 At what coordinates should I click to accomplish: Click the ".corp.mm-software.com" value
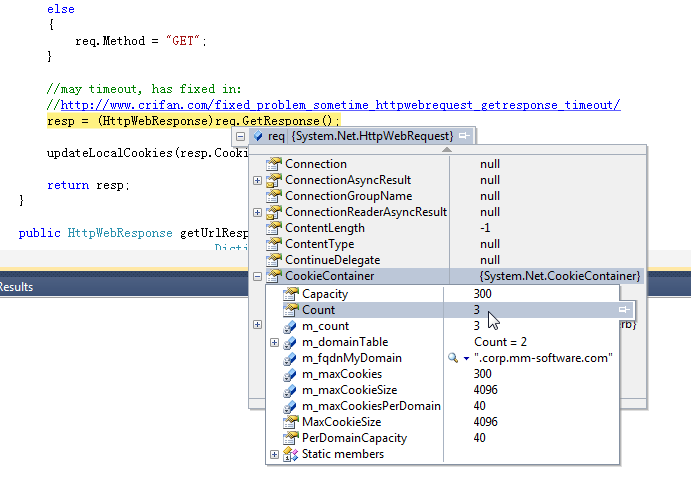click(x=543, y=358)
